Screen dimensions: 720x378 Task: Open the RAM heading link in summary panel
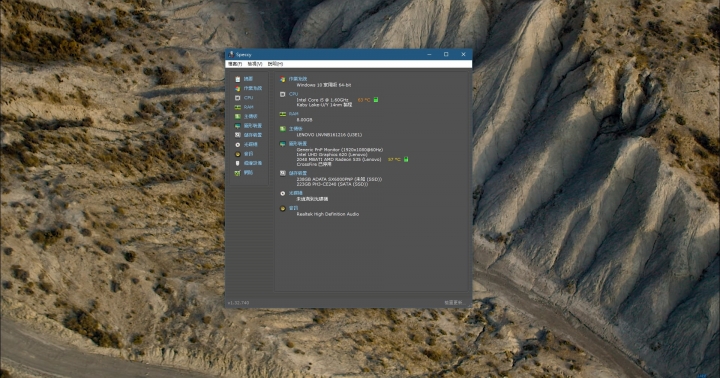click(x=293, y=114)
